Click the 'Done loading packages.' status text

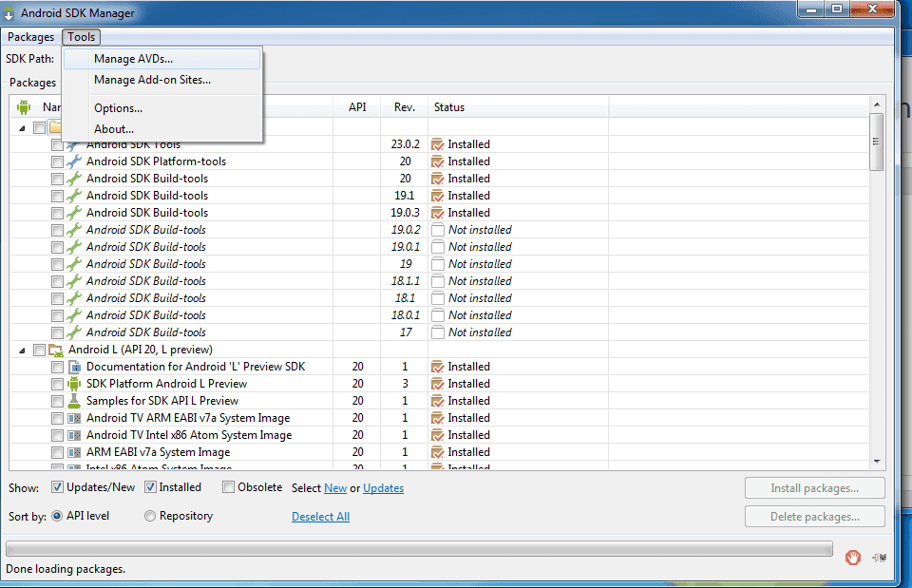coord(66,569)
